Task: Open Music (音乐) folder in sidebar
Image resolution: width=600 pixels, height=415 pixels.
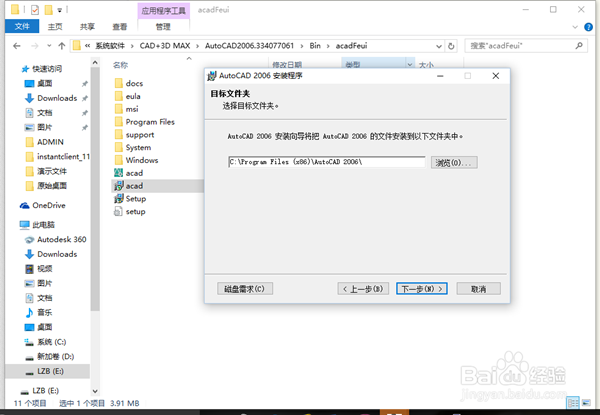Action: point(38,312)
